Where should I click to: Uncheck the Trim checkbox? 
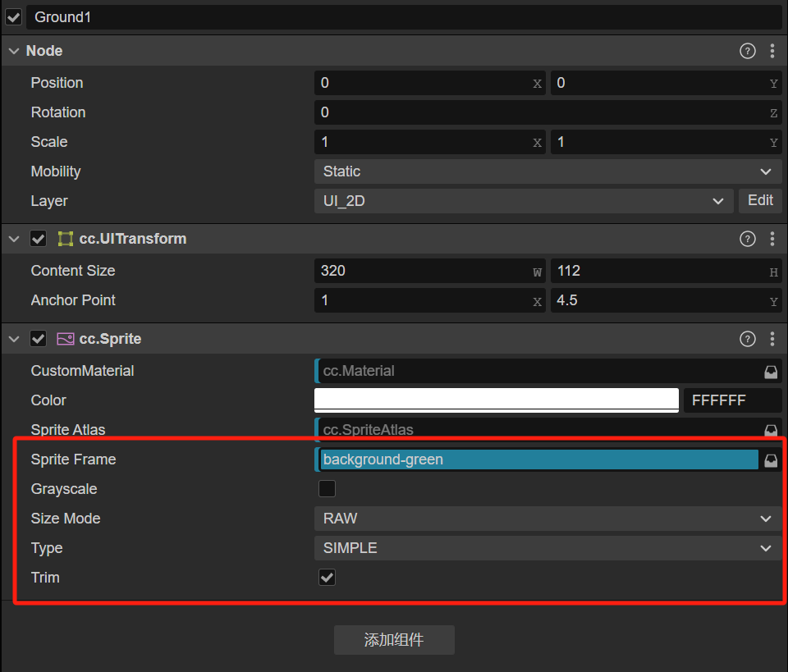coord(328,578)
